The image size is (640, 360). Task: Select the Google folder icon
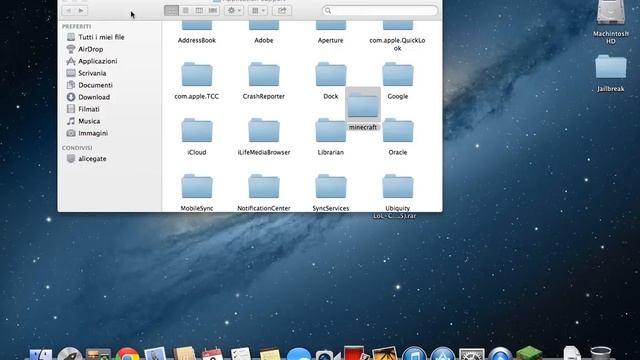pos(398,75)
